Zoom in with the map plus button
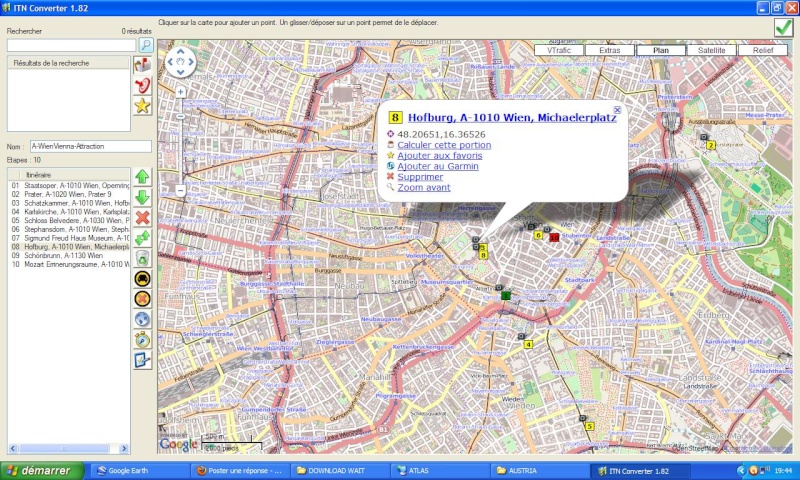The height and width of the screenshot is (480, 800). [181, 92]
